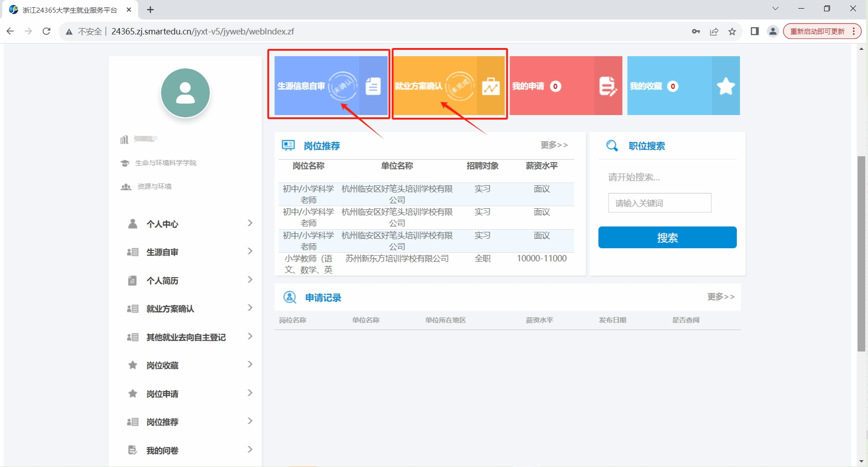Click the star icon on 我的收藏 card

725,86
